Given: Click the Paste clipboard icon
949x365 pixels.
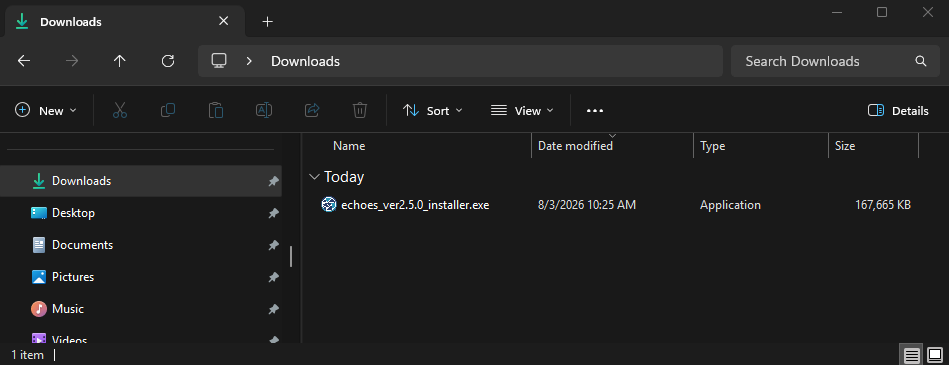Looking at the screenshot, I should click(x=215, y=111).
